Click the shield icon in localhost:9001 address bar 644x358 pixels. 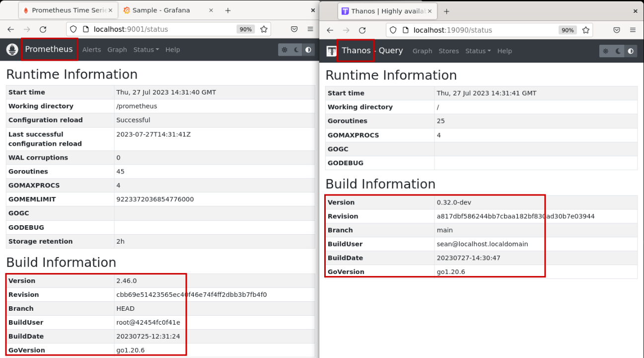click(73, 29)
